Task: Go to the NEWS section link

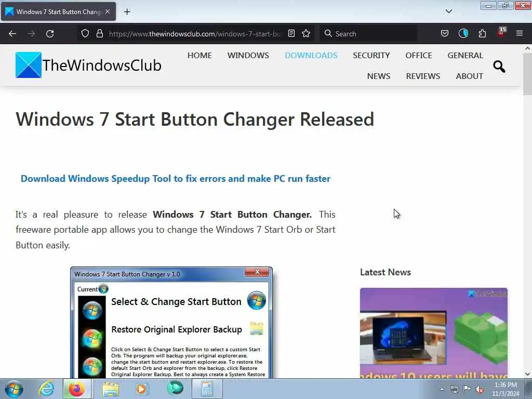Action: tap(379, 76)
